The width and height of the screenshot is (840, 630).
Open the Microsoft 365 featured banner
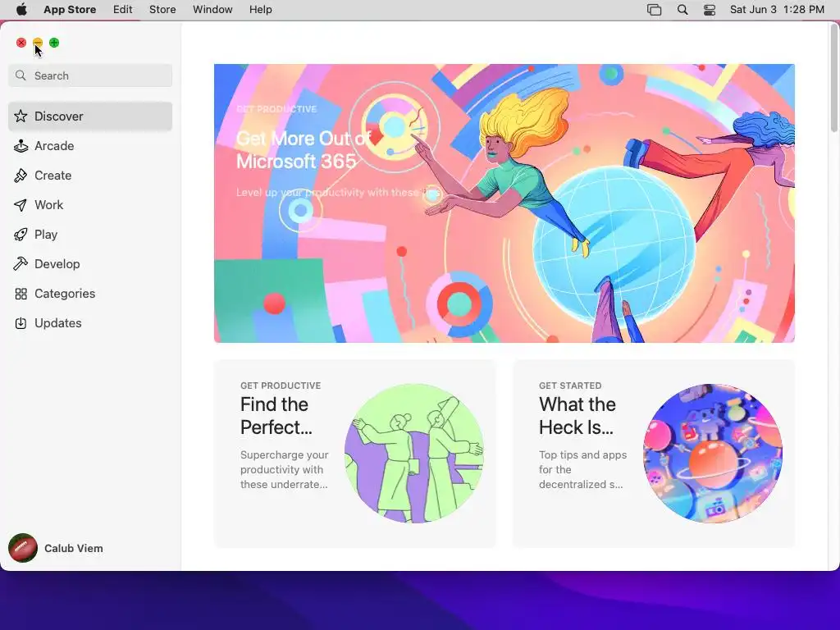(x=504, y=203)
